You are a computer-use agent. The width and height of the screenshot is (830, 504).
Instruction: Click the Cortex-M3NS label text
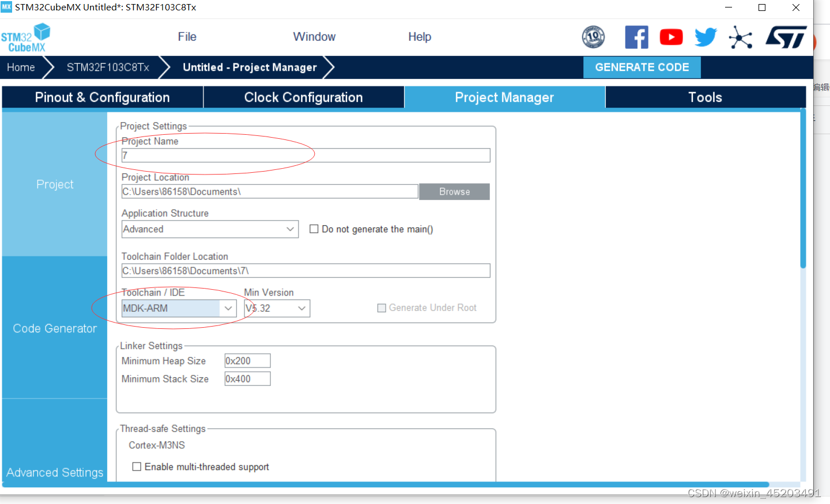click(x=157, y=445)
